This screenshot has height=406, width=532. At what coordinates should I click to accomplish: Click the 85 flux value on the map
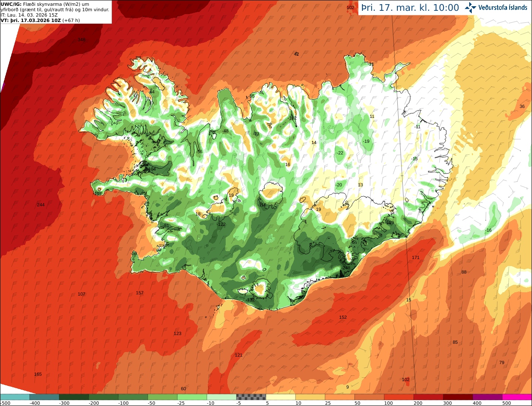pos(455,342)
